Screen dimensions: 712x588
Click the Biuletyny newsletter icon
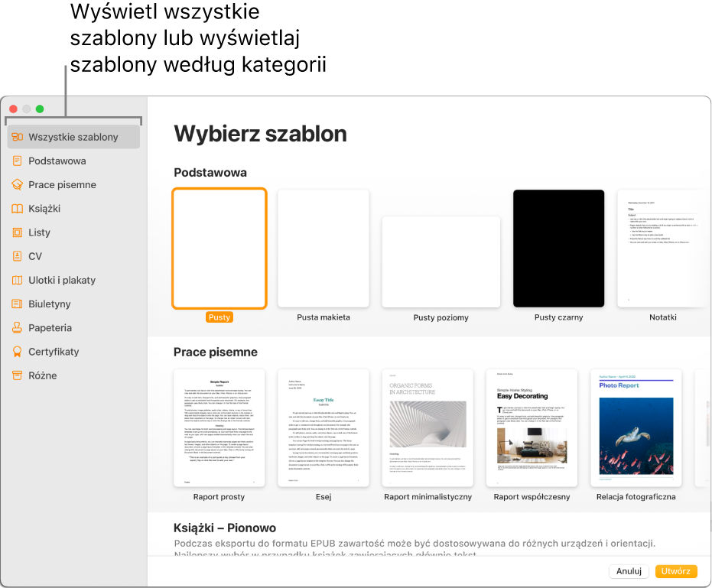click(x=18, y=304)
